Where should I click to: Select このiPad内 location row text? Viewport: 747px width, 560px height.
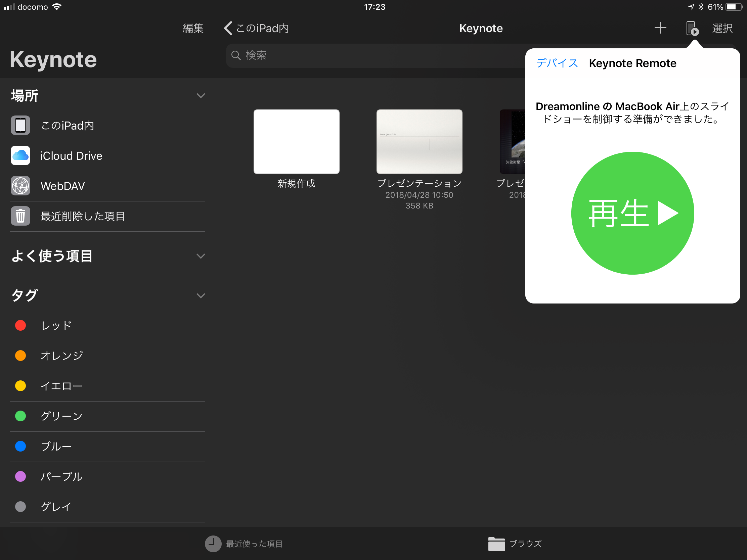pos(67,126)
